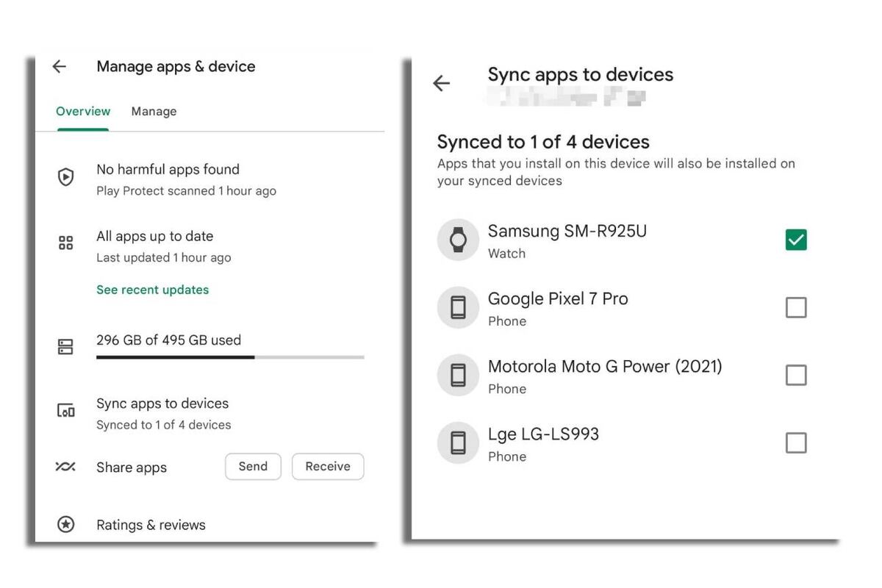Select the Motorola Moto G Power (2021) name
The width and height of the screenshot is (882, 588).
coord(605,366)
